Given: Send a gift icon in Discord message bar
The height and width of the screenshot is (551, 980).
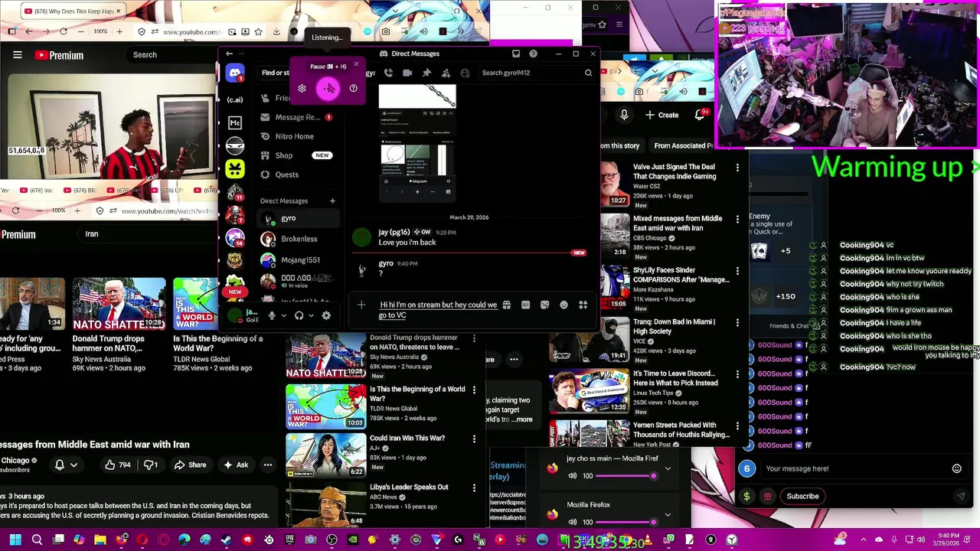Looking at the screenshot, I should click(506, 305).
